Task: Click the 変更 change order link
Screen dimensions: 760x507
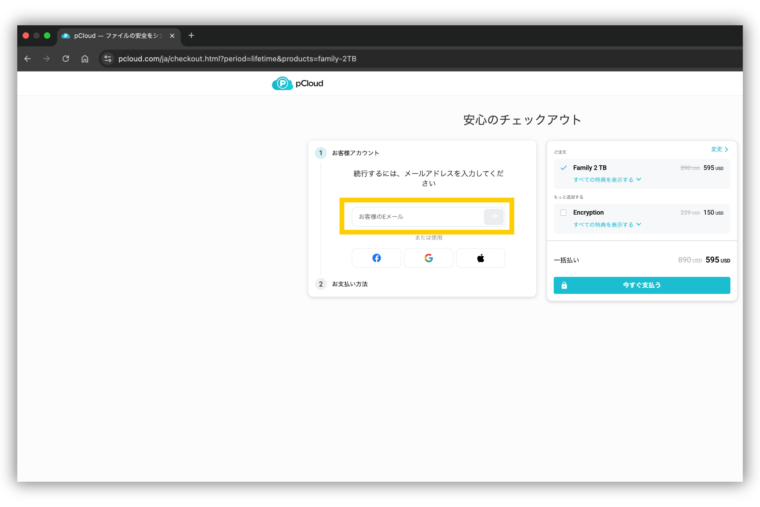Action: tap(719, 149)
